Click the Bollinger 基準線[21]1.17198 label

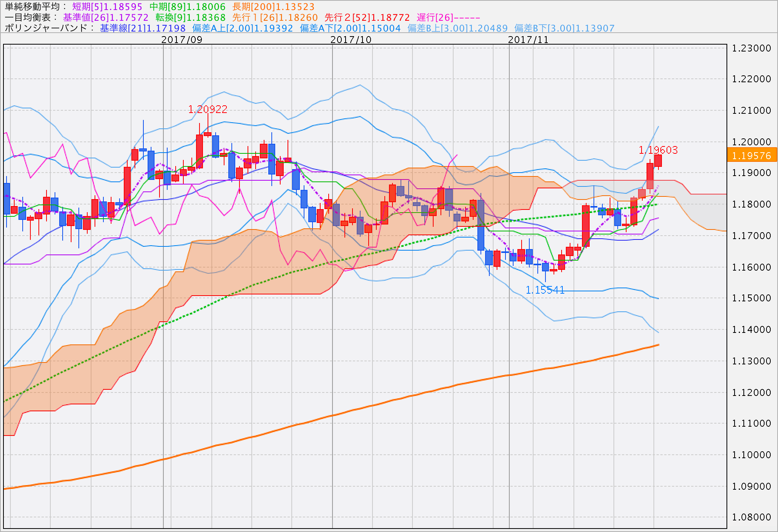coord(143,28)
